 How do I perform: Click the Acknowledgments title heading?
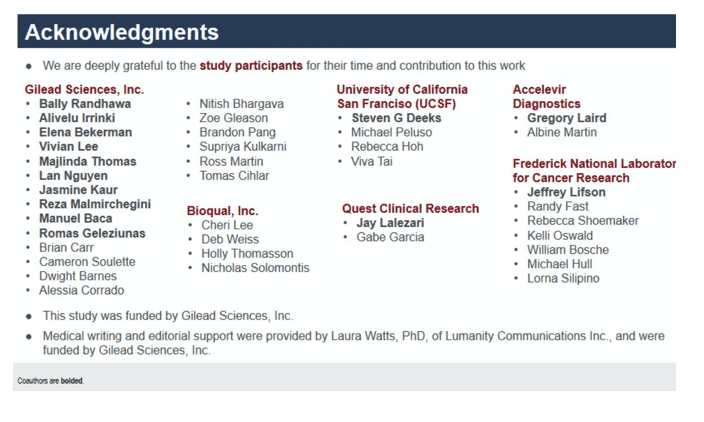point(122,32)
